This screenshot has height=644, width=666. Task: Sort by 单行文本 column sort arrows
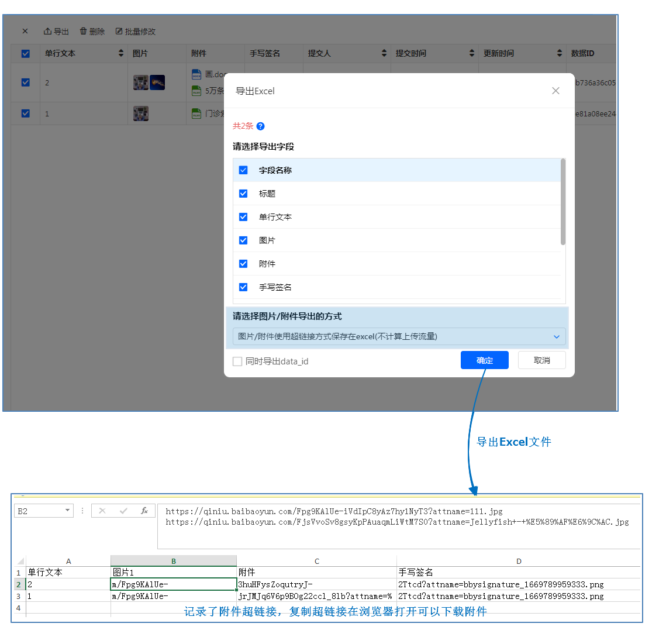click(x=121, y=53)
